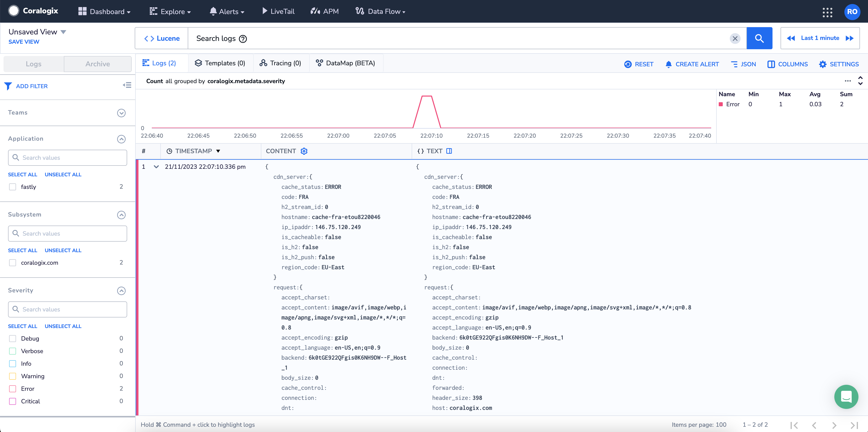Check the Info severity checkbox
This screenshot has width=868, height=432.
point(13,364)
